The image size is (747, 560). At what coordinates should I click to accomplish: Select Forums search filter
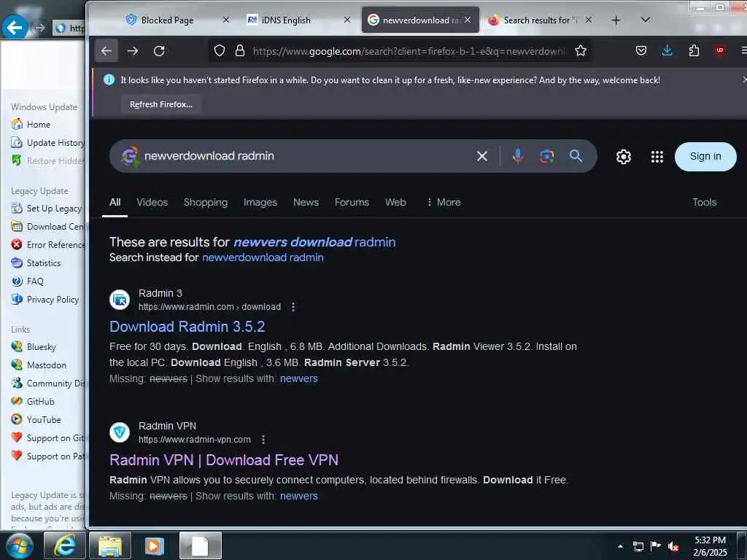pos(352,203)
